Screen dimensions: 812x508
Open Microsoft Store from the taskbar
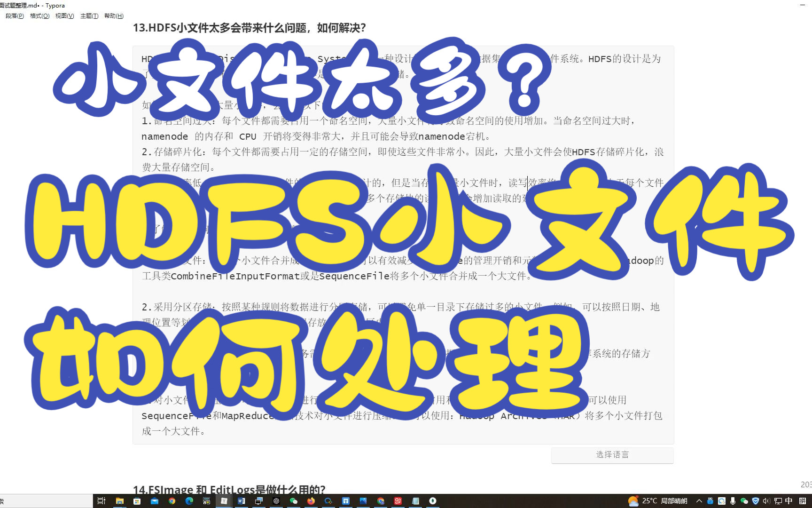(x=137, y=501)
